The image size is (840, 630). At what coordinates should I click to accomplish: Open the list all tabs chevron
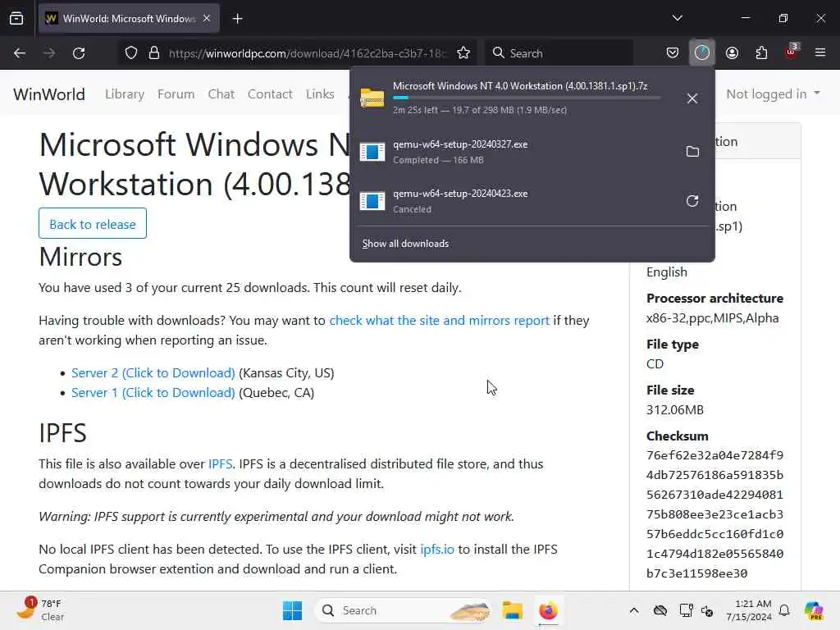[x=677, y=18]
